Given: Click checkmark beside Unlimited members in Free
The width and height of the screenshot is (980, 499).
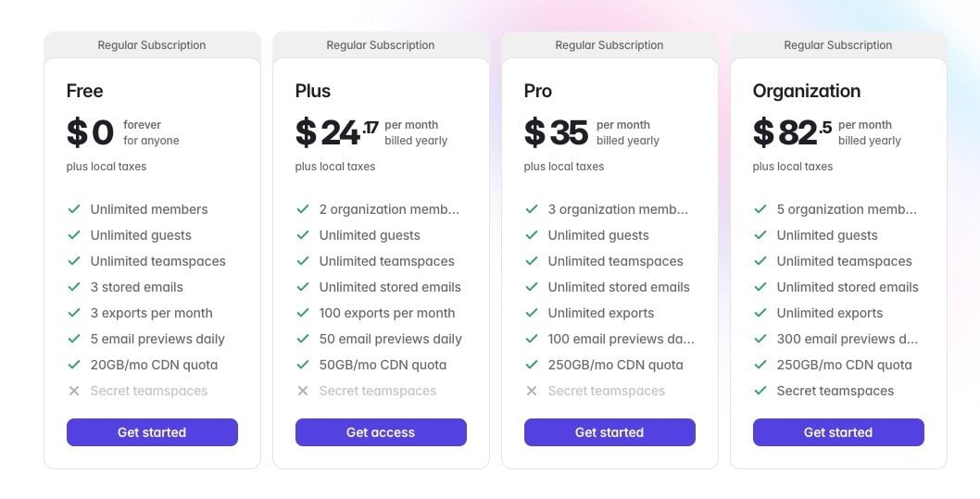Looking at the screenshot, I should click(74, 209).
